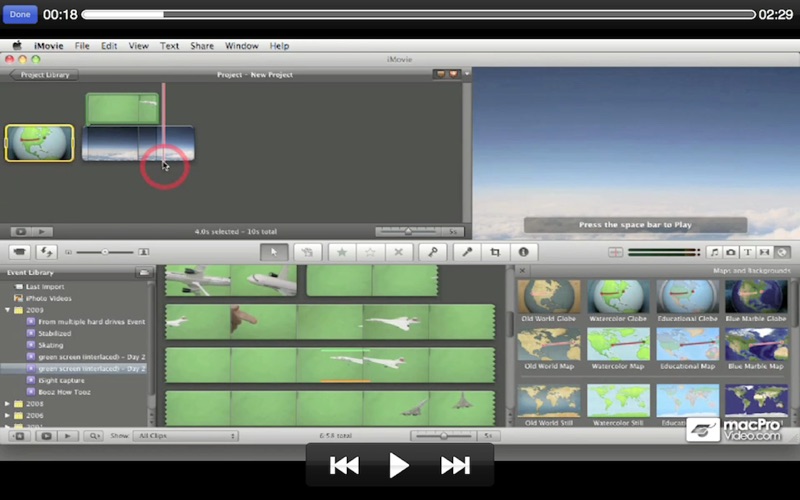The width and height of the screenshot is (800, 500).
Task: Open the keyword tool (key icon)
Action: tap(433, 252)
